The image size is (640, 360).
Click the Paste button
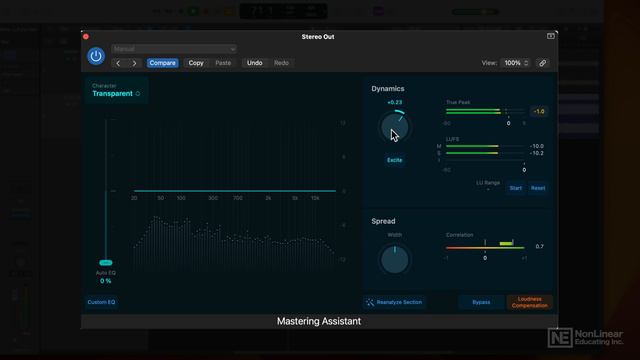coord(223,63)
